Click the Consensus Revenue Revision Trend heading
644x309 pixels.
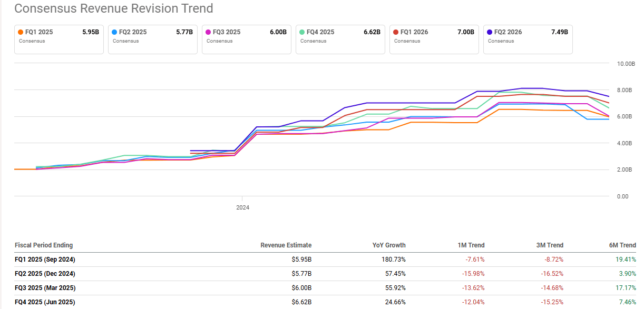[x=114, y=8]
